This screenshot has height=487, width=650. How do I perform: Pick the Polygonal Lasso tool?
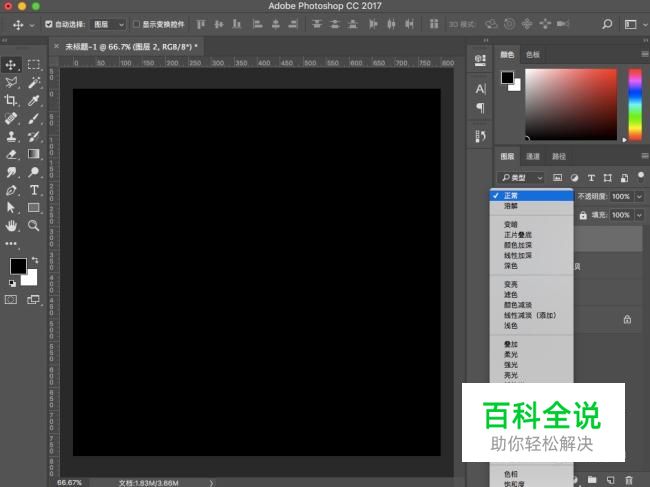(x=11, y=82)
